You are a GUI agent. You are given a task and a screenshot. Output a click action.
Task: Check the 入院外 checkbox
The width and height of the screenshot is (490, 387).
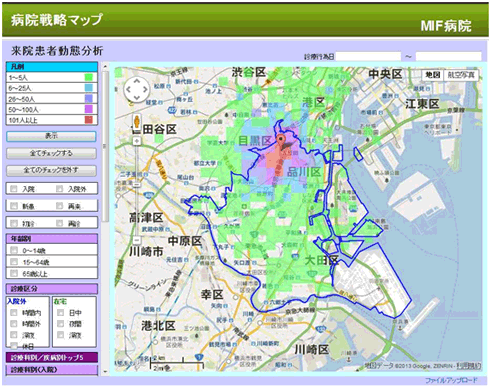coord(59,189)
